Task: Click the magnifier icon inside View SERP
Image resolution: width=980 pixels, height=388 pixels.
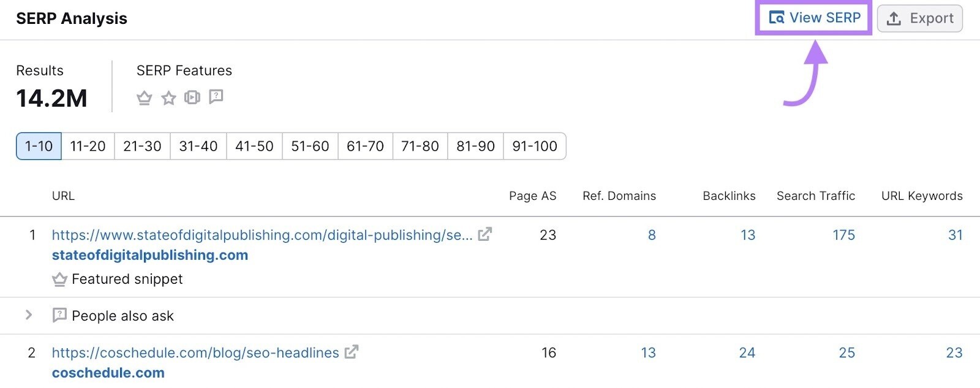Action: tap(776, 18)
